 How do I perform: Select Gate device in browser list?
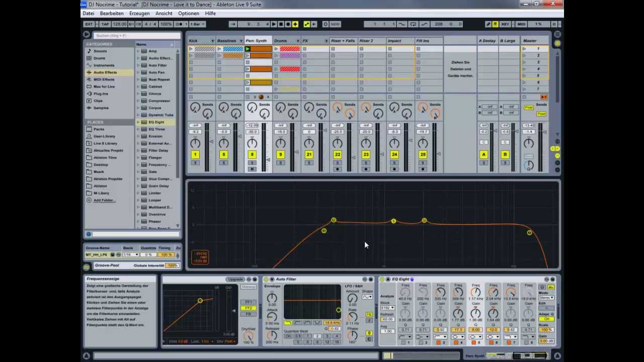click(x=152, y=172)
